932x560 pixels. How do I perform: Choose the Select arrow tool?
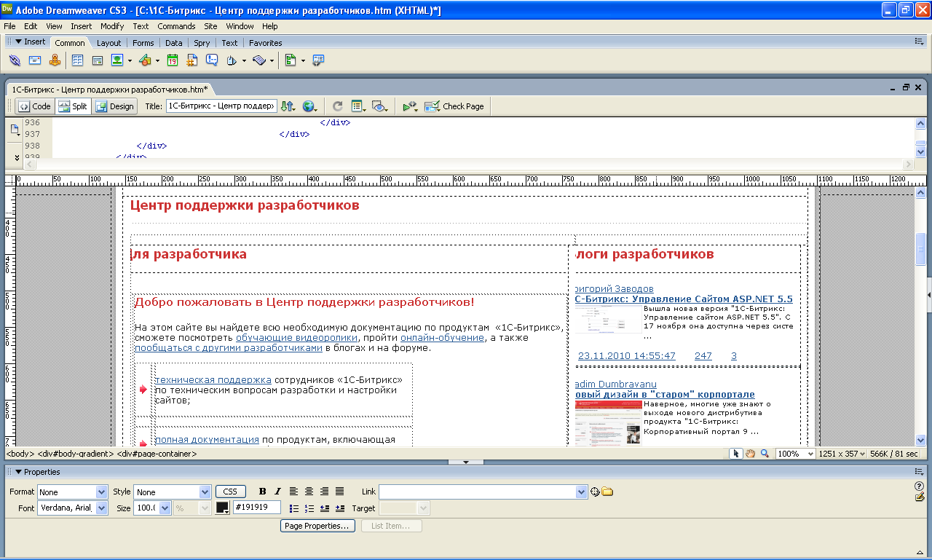point(736,453)
